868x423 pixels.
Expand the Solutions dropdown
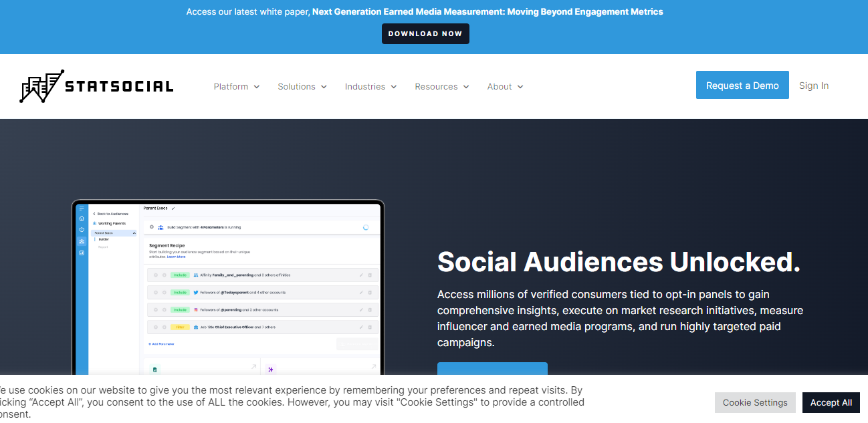(x=302, y=86)
